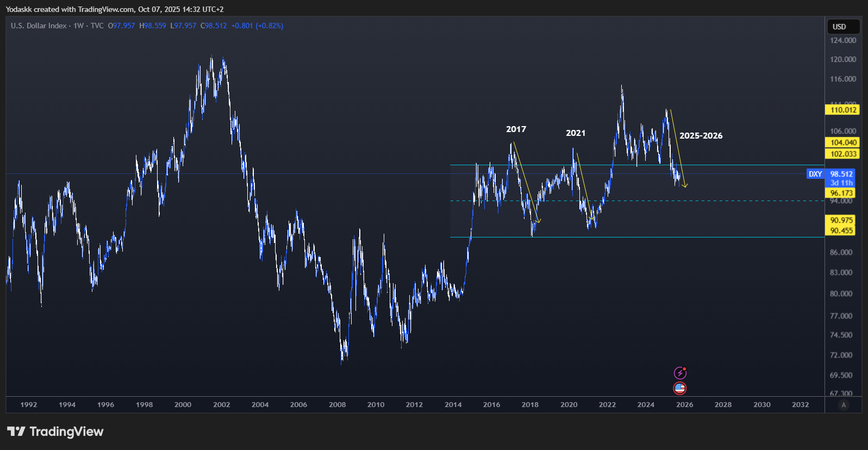Screen dimensions: 868x450
Task: Toggle auto scale with the A button
Action: point(844,405)
